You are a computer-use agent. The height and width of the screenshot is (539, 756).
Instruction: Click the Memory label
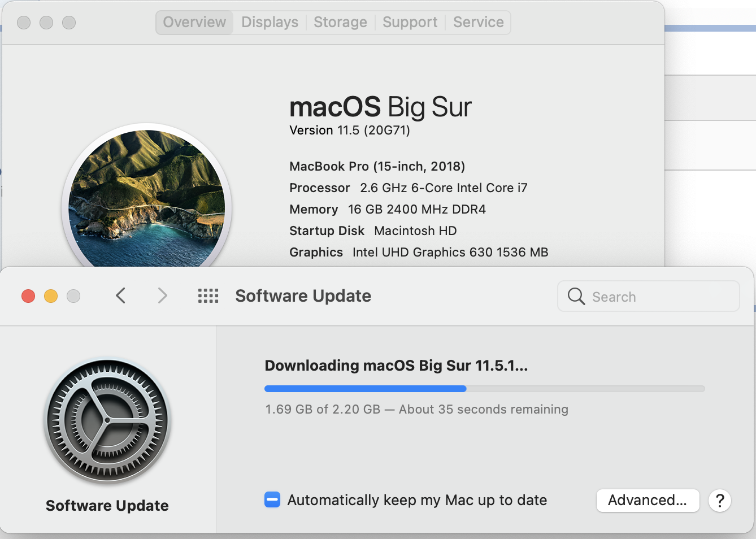pyautogui.click(x=314, y=210)
